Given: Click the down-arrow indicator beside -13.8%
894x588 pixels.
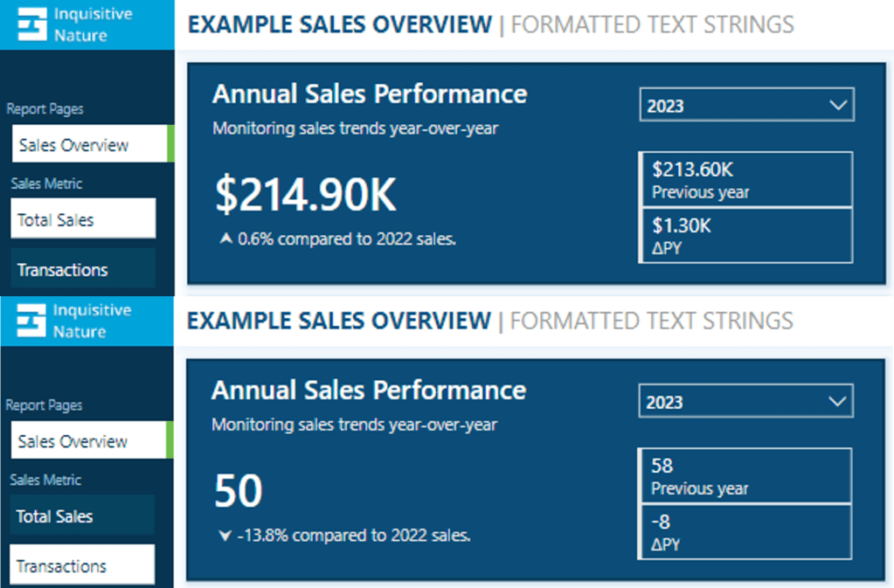Looking at the screenshot, I should 225,535.
